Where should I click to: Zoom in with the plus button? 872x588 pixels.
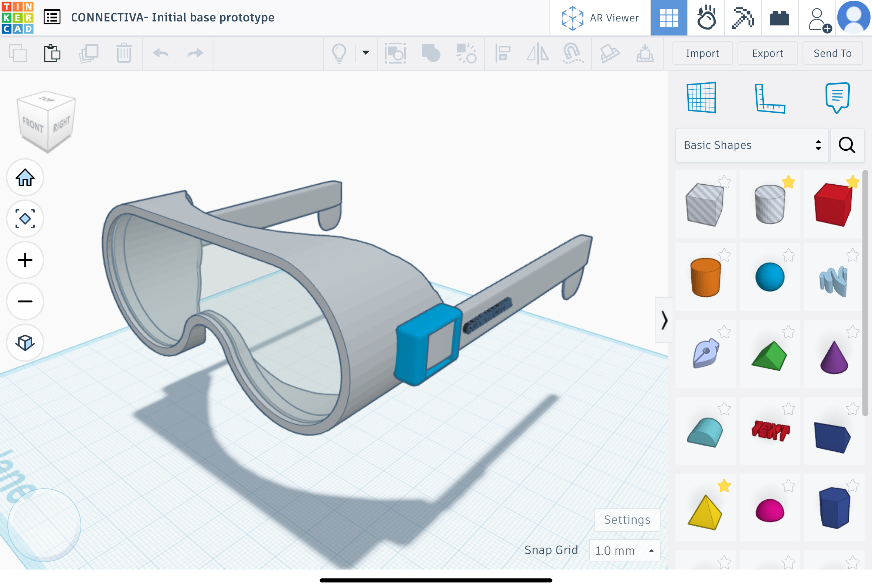(25, 260)
